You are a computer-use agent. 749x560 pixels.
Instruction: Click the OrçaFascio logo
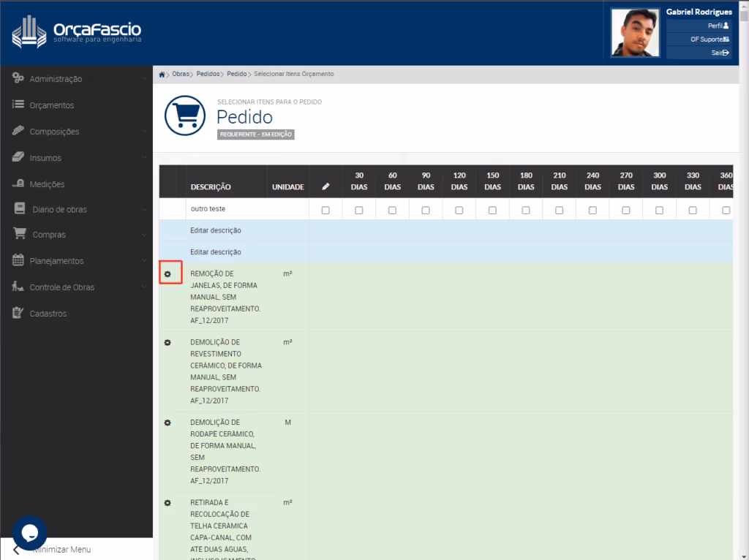coord(76,32)
